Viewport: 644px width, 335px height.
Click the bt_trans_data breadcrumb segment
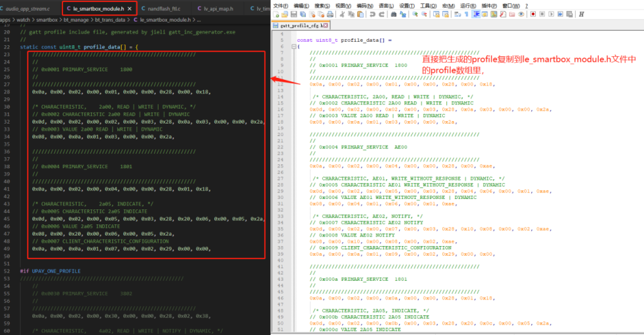pyautogui.click(x=110, y=20)
